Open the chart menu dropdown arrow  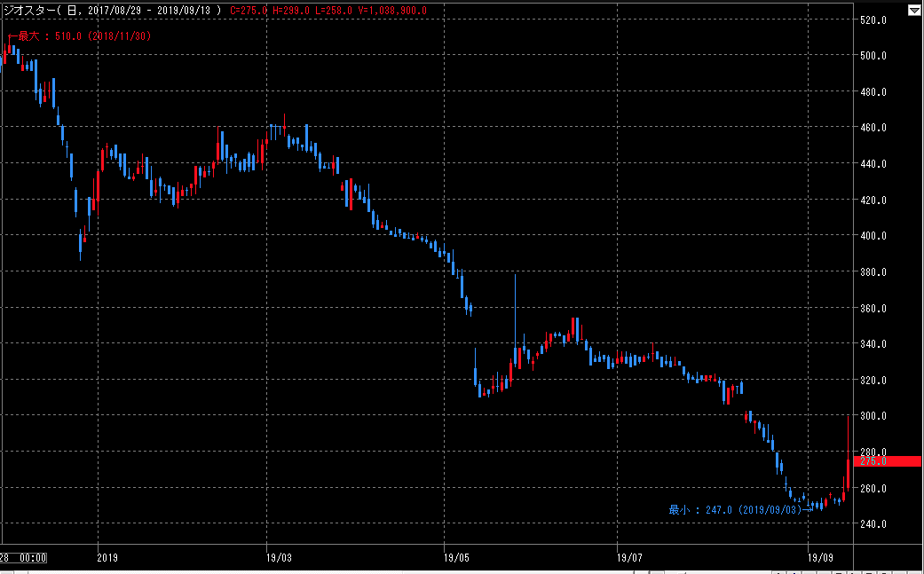pyautogui.click(x=914, y=10)
